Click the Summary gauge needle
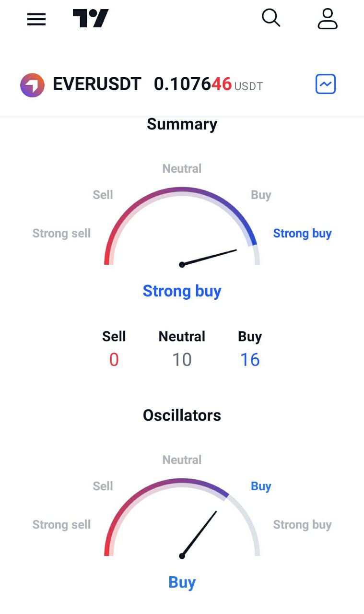 [210, 257]
